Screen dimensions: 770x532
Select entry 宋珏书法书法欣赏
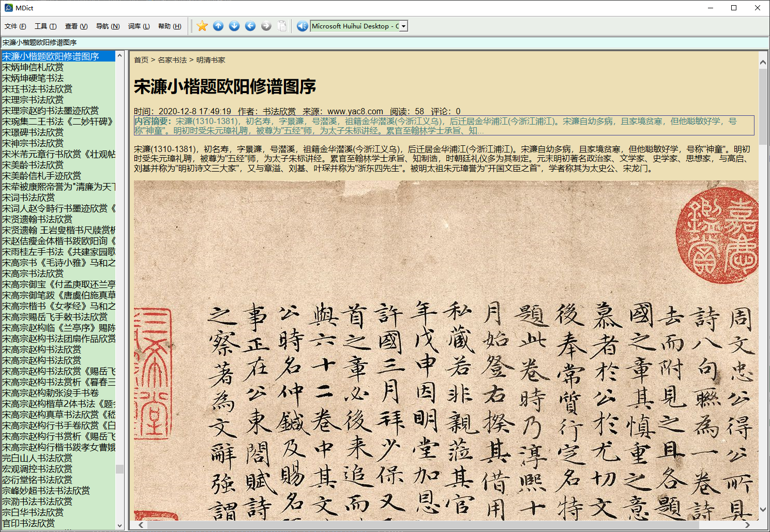click(37, 89)
